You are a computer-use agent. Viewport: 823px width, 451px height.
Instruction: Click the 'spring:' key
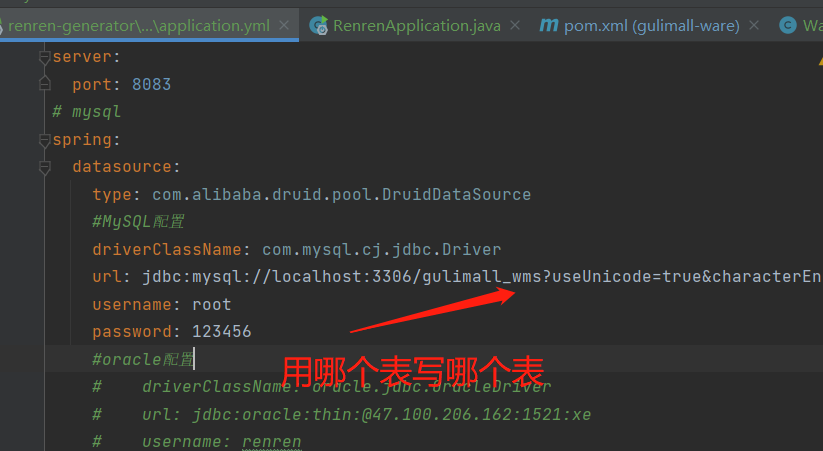[x=87, y=140]
